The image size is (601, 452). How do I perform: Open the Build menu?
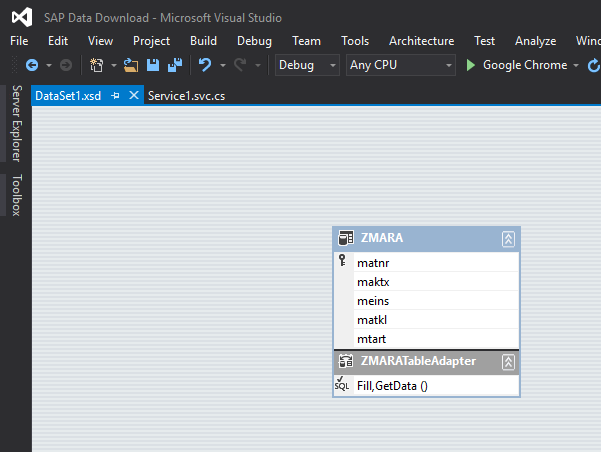pos(204,41)
